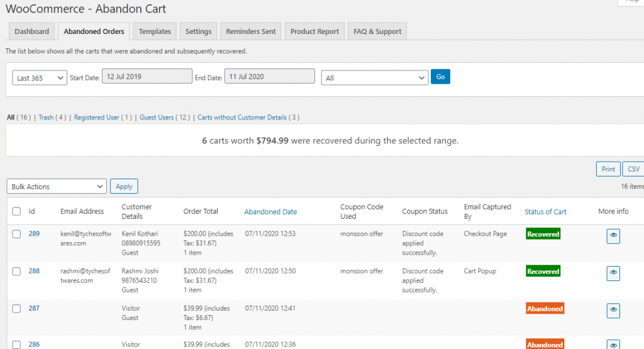Switch to the Dashboard tab

(x=31, y=31)
